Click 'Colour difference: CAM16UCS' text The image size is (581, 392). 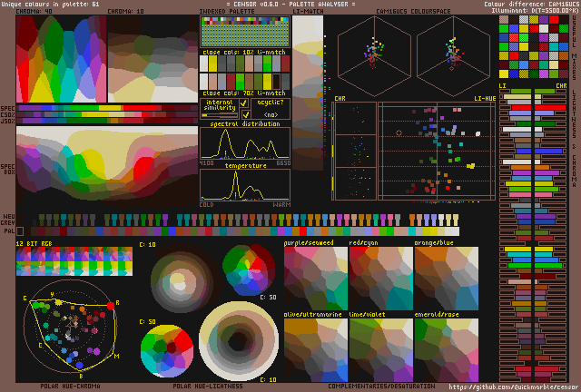(x=531, y=4)
